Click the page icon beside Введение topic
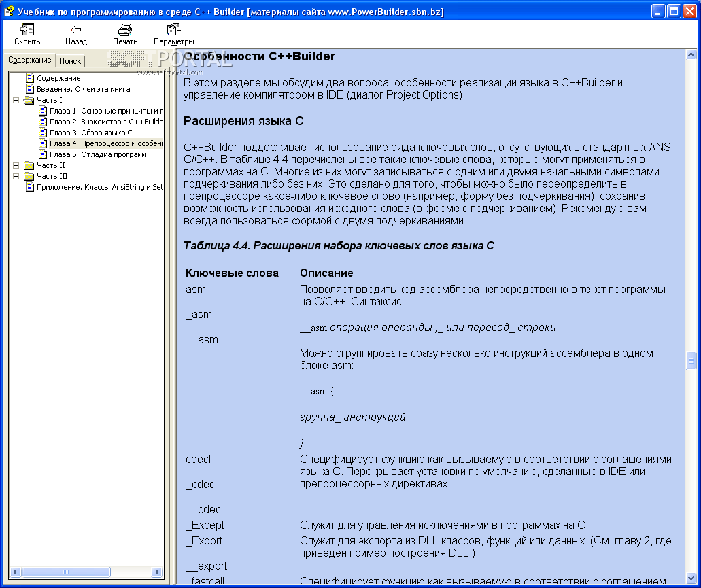 click(30, 89)
